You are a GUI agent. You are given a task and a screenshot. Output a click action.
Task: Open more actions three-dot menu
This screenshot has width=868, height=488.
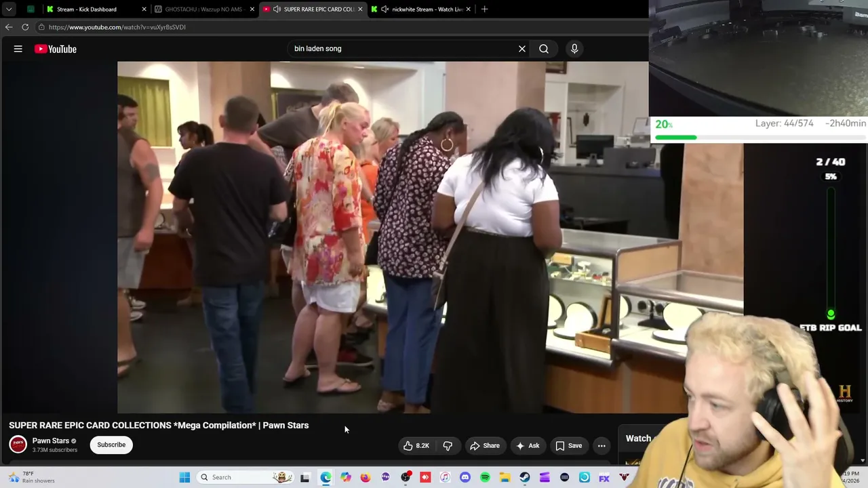(601, 445)
